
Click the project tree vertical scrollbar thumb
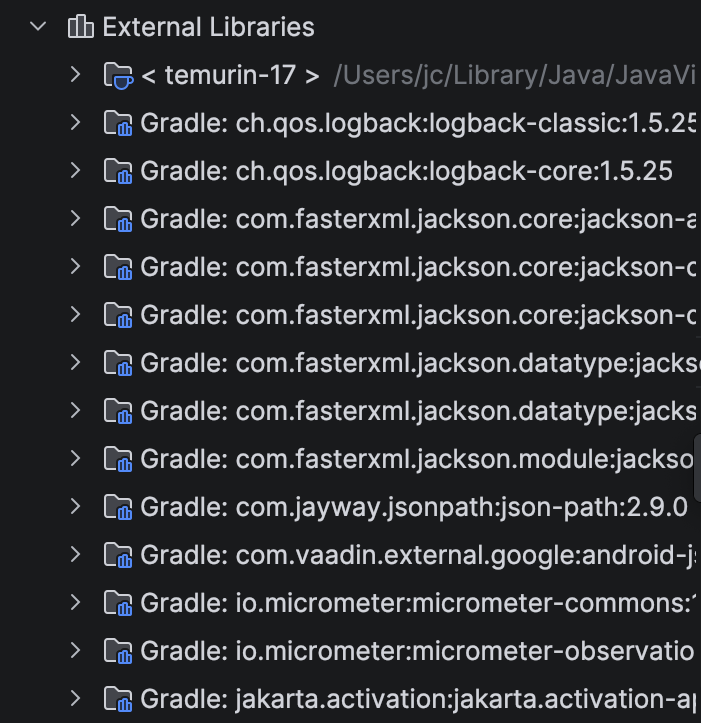697,466
